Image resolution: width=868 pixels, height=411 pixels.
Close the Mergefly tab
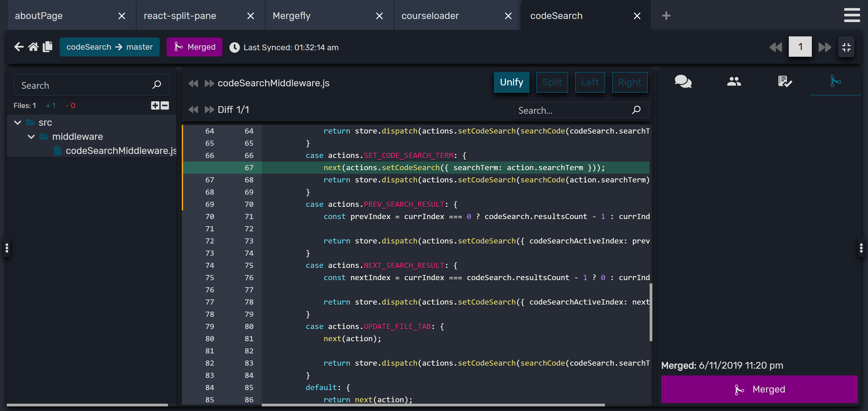tap(379, 16)
